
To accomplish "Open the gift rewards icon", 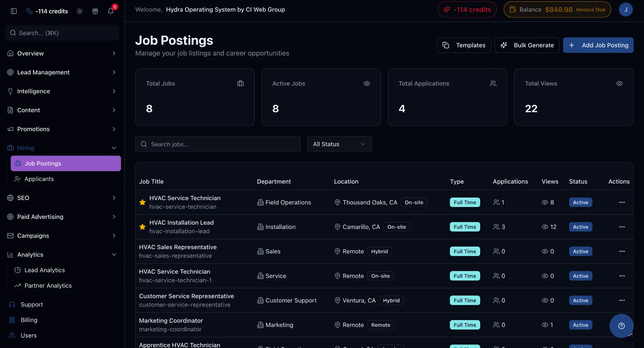I will coord(95,11).
